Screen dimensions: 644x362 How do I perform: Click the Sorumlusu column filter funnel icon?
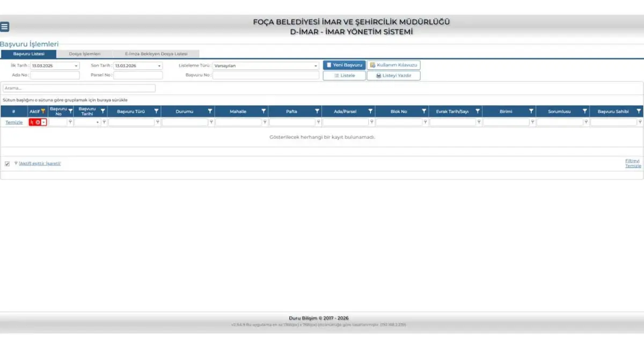[x=585, y=112]
